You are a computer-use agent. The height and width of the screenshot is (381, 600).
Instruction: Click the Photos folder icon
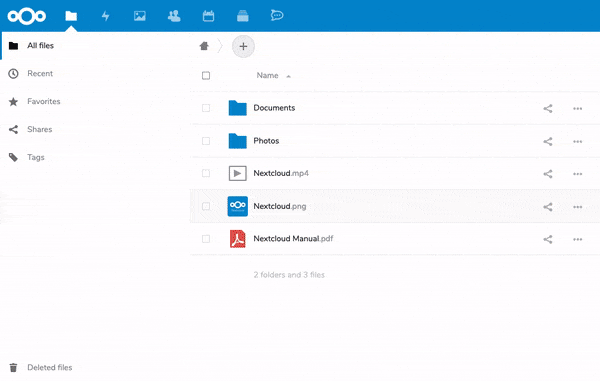coord(238,141)
